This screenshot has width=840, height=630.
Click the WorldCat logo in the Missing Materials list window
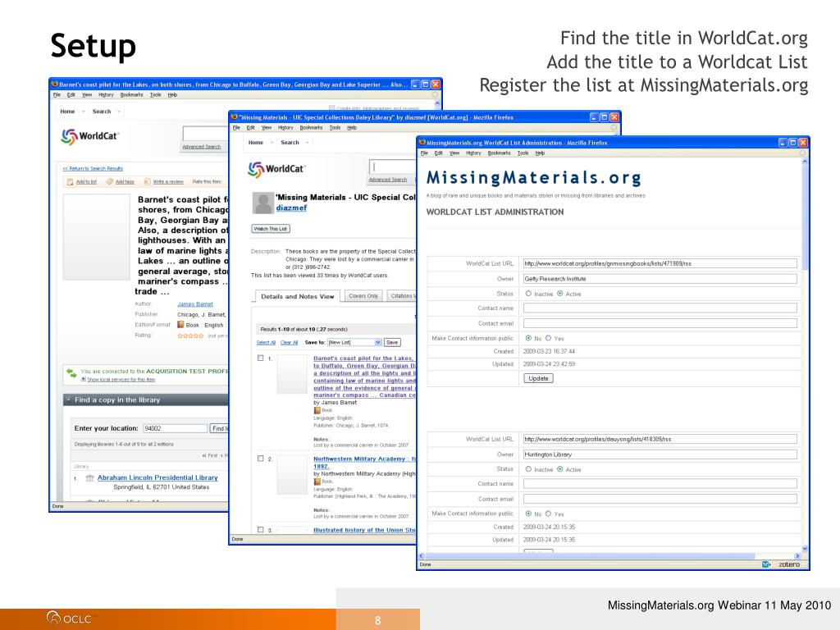tap(276, 169)
